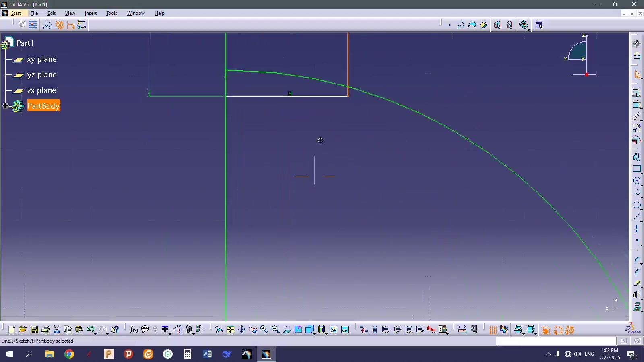Screen dimensions: 644x362
Task: Click the Exit Workbench icon
Action: pos(637,56)
